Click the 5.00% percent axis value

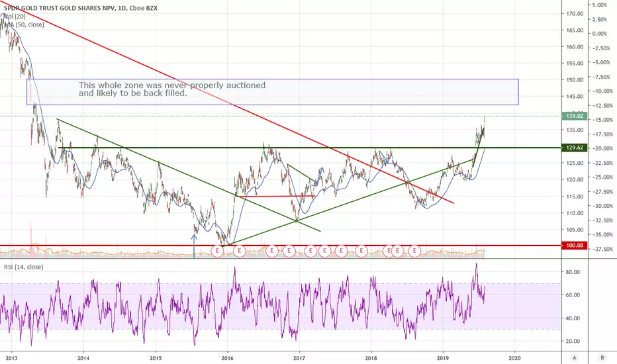click(600, 5)
